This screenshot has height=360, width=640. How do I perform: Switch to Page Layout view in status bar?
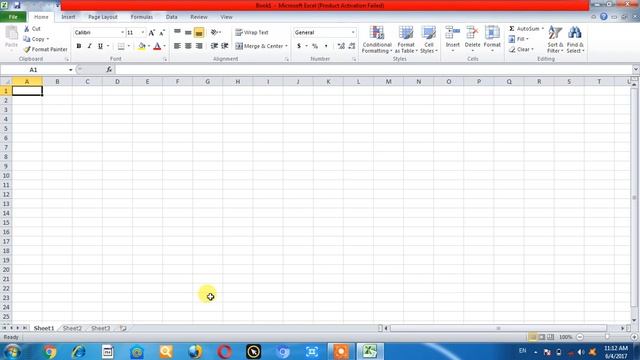542,337
